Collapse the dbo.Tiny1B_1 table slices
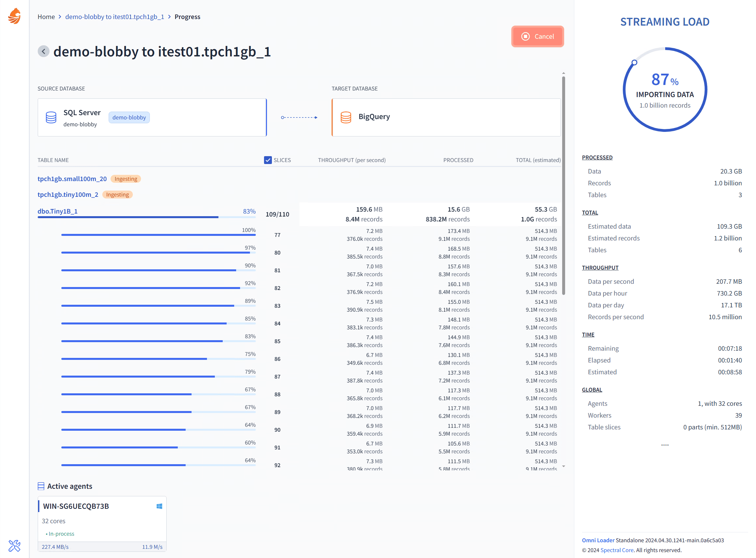This screenshot has height=558, width=756. [57, 211]
